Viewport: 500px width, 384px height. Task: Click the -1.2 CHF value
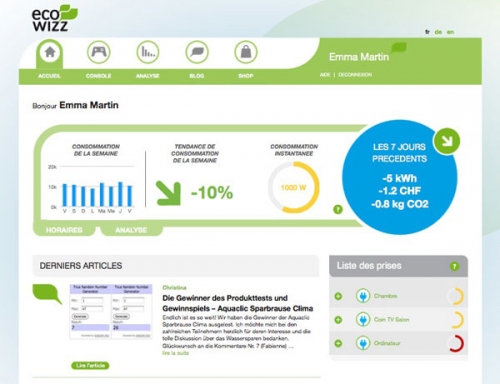pos(400,191)
